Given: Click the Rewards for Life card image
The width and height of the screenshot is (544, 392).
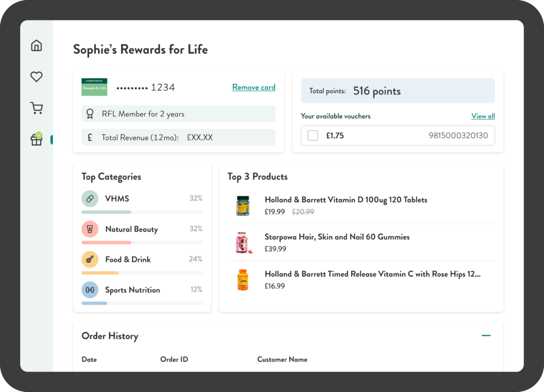Looking at the screenshot, I should click(x=95, y=87).
